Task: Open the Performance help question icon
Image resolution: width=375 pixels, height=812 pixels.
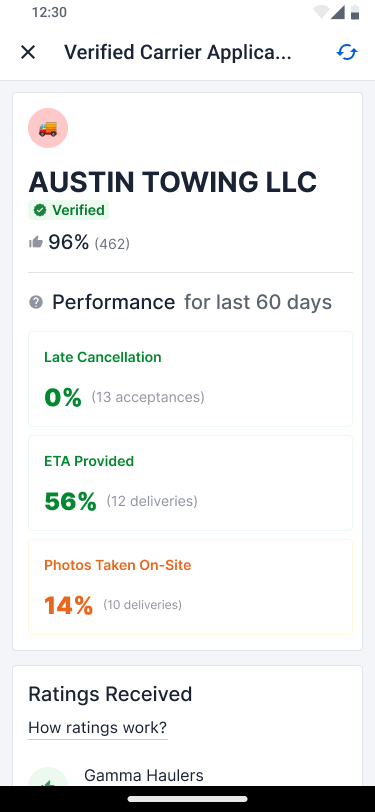Action: tap(36, 302)
